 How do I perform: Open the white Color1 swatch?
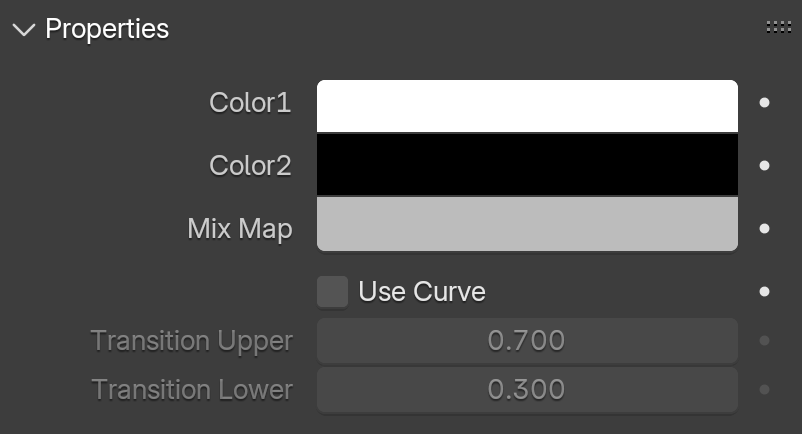pos(527,106)
